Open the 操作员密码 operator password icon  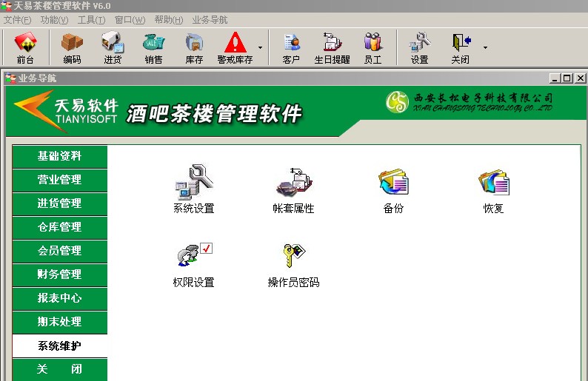293,256
